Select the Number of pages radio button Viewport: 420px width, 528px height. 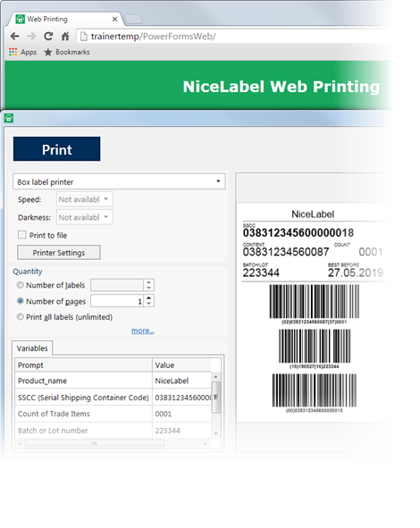[x=21, y=301]
